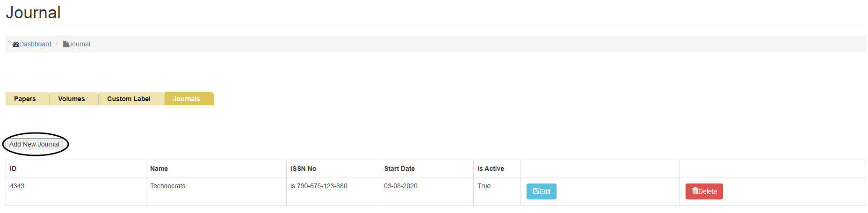This screenshot has height=213, width=868.
Task: Select the Custom Label tab
Action: tap(129, 99)
